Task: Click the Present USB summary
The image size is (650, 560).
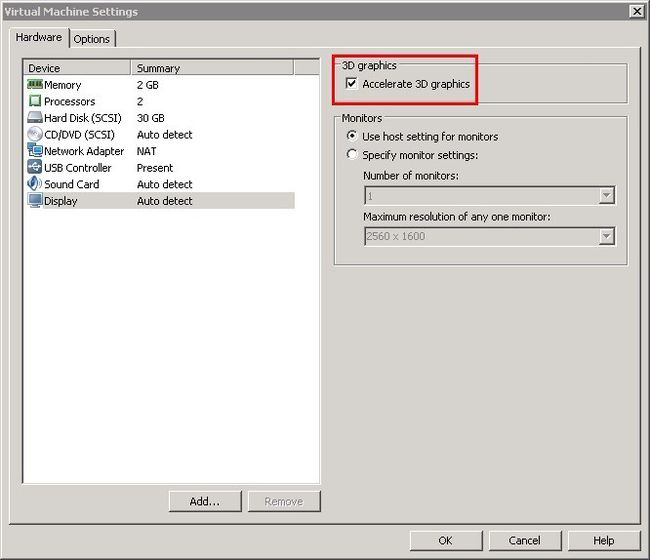Action: 155,168
